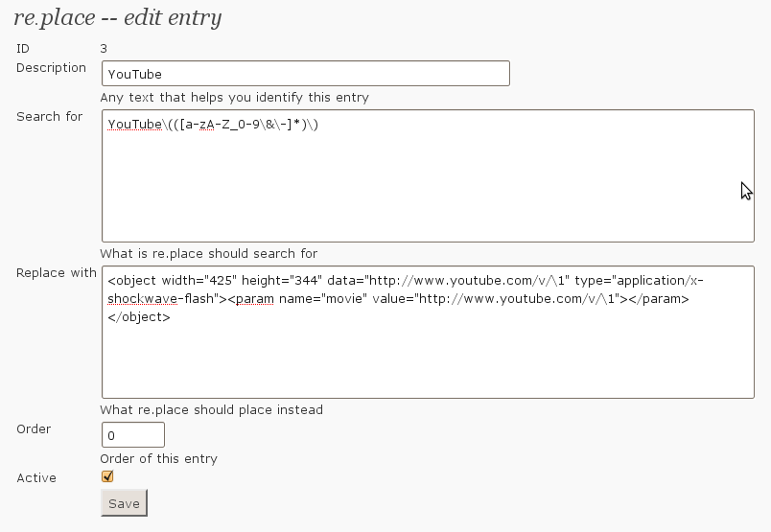The width and height of the screenshot is (771, 532).
Task: Place cursor on the closing </object> tag
Action: coord(139,317)
